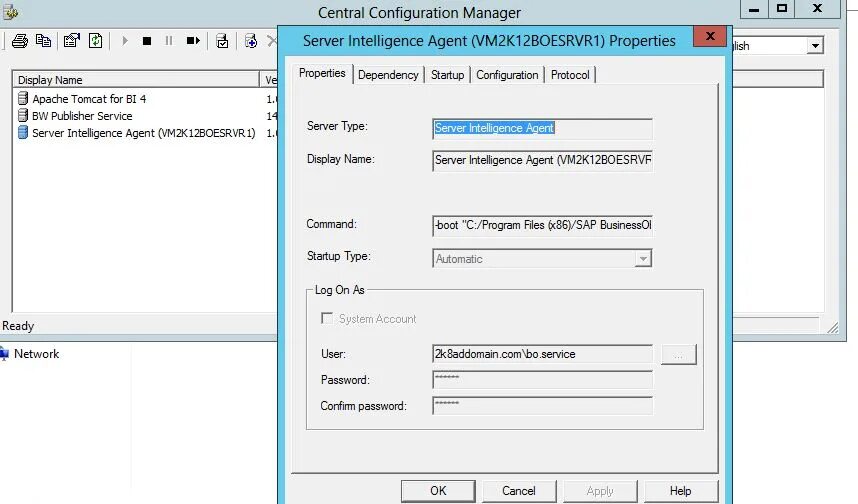This screenshot has width=858, height=504.
Task: Click the Server Intelligence Agent blue server icon
Action: pos(23,132)
